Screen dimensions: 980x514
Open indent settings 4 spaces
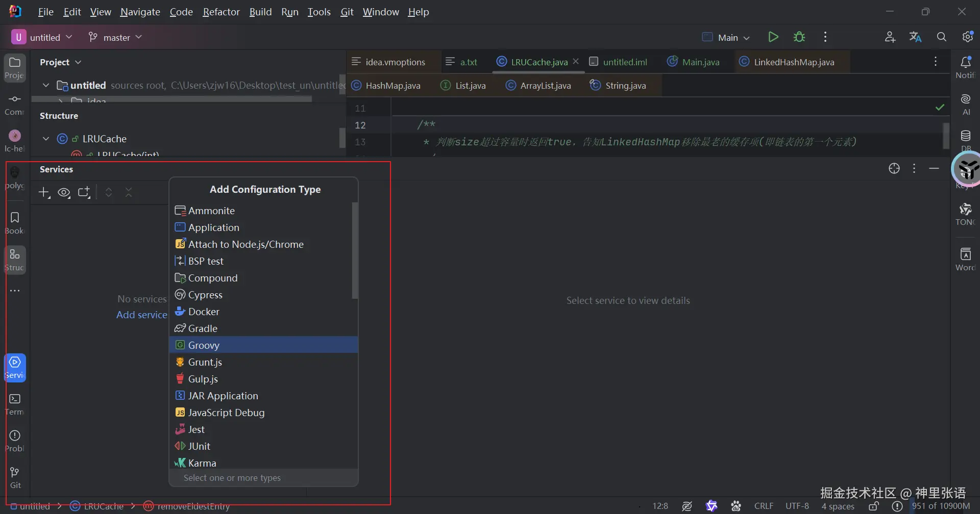(x=838, y=506)
